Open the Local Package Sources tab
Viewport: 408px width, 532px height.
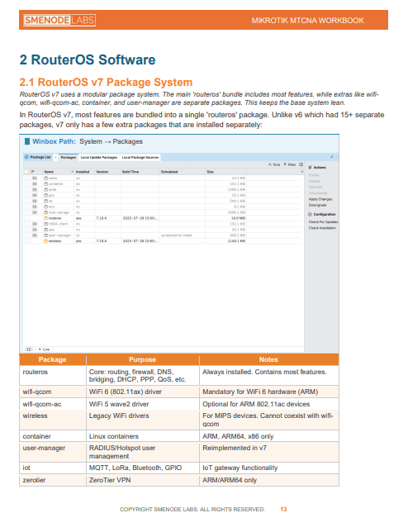140,158
